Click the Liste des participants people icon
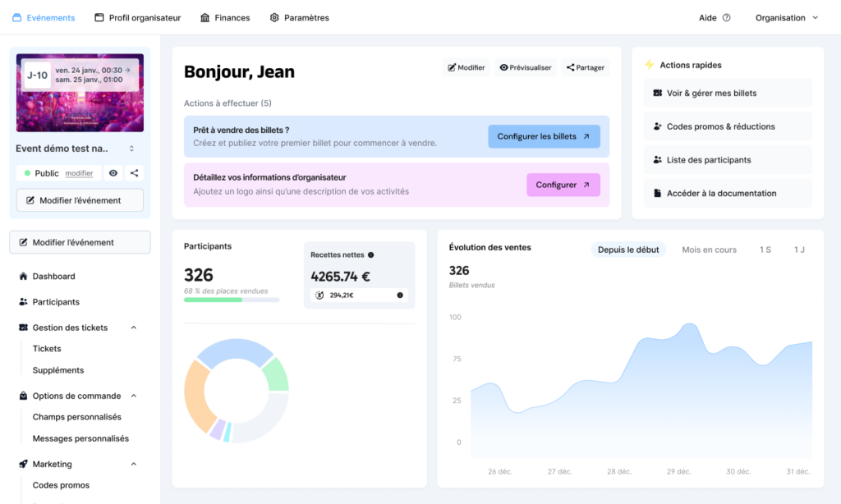 tap(657, 160)
